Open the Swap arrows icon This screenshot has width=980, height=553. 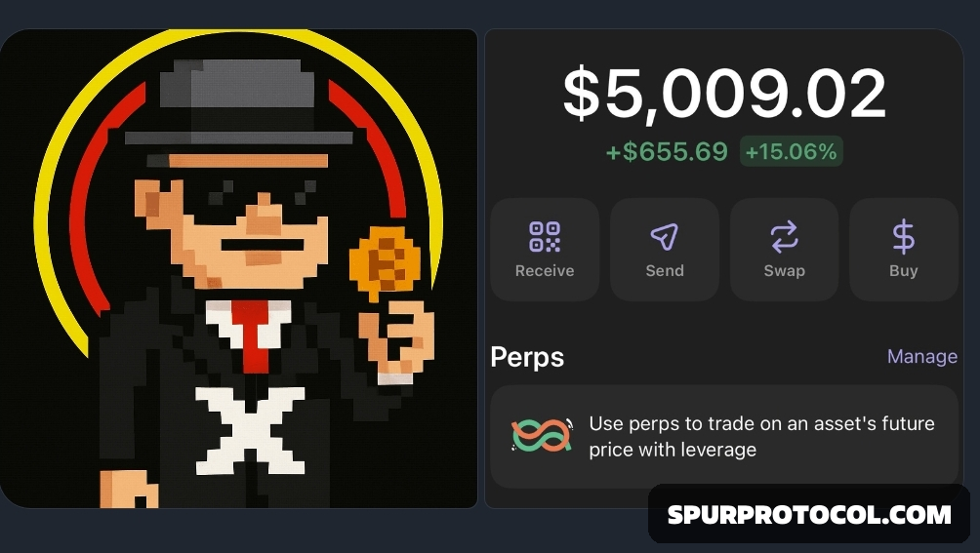pos(784,237)
